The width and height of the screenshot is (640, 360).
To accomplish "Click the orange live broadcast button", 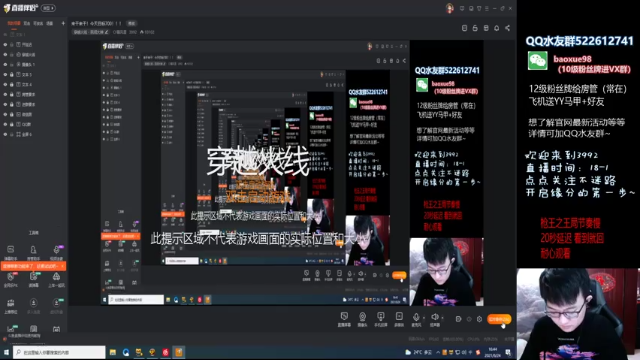I will [499, 319].
